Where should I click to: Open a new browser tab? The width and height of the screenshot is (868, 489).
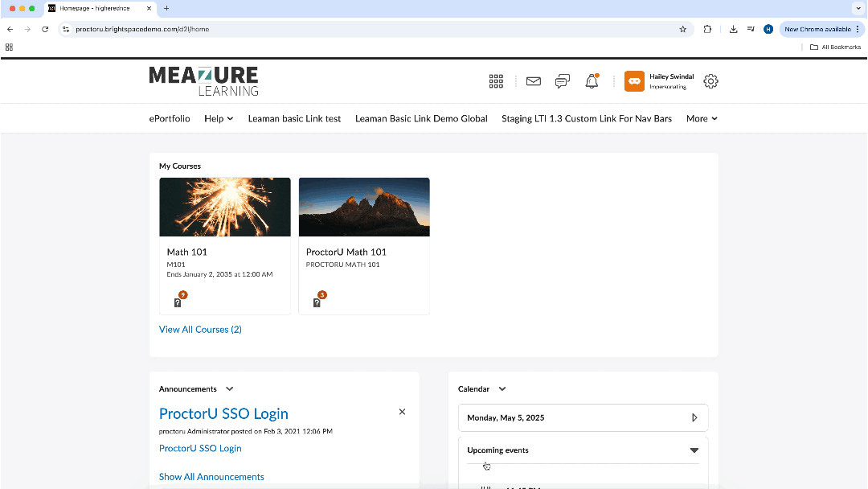(x=166, y=8)
